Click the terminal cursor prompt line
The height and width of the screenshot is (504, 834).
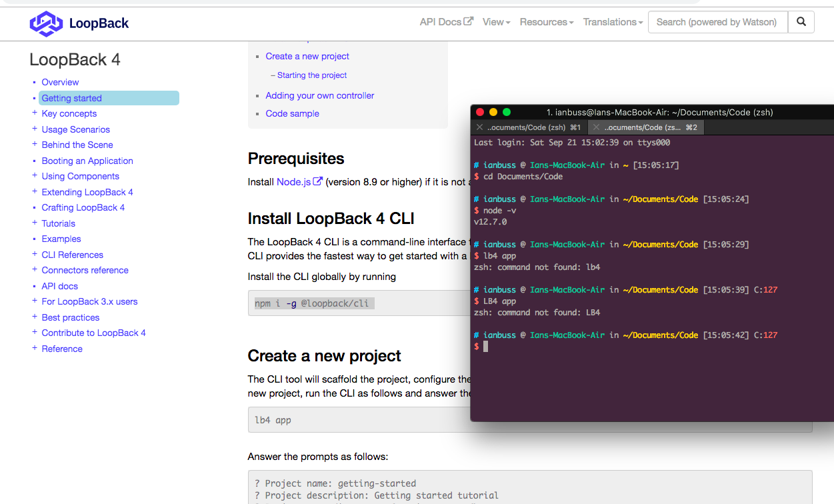[481, 347]
